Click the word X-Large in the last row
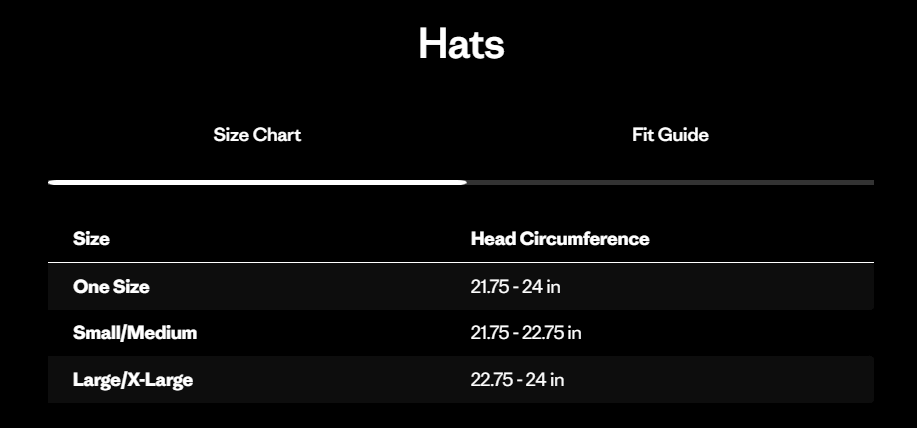917x428 pixels. [x=160, y=380]
